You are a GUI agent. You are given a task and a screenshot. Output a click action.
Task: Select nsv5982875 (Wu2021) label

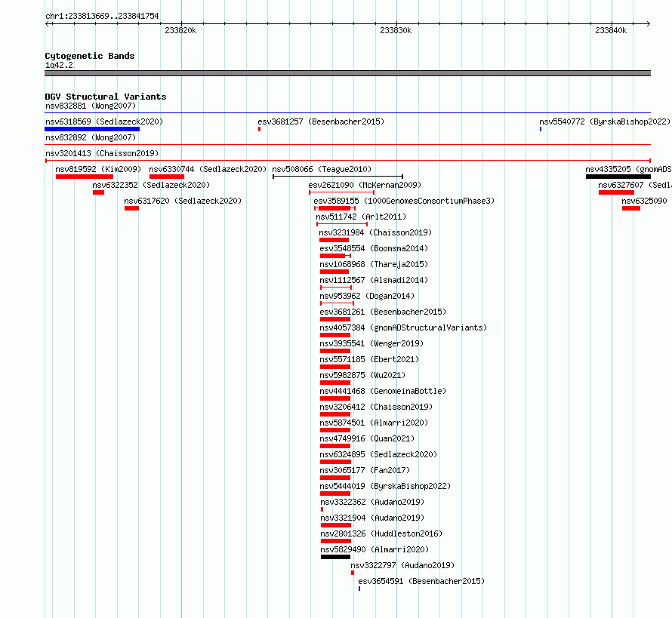pyautogui.click(x=362, y=375)
